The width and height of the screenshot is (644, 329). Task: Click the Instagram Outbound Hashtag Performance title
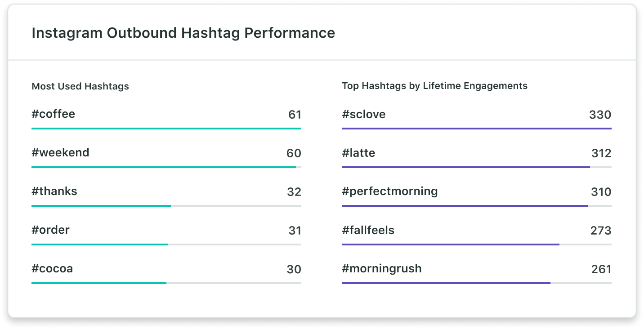[x=183, y=33]
